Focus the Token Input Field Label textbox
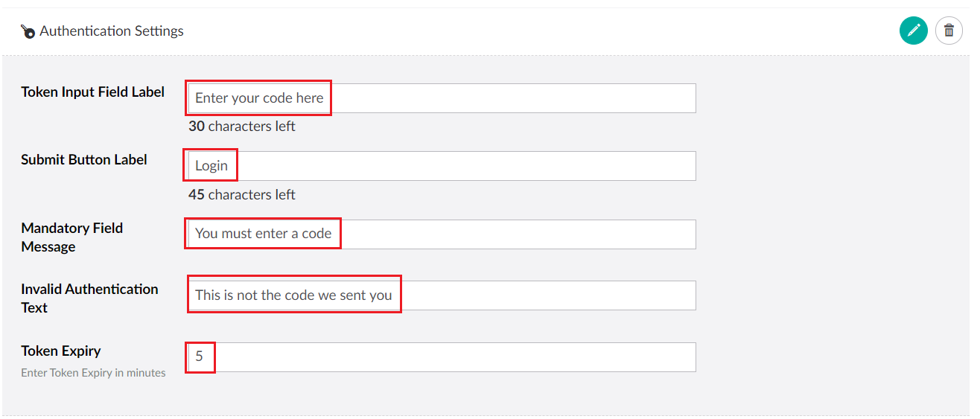 pyautogui.click(x=506, y=98)
